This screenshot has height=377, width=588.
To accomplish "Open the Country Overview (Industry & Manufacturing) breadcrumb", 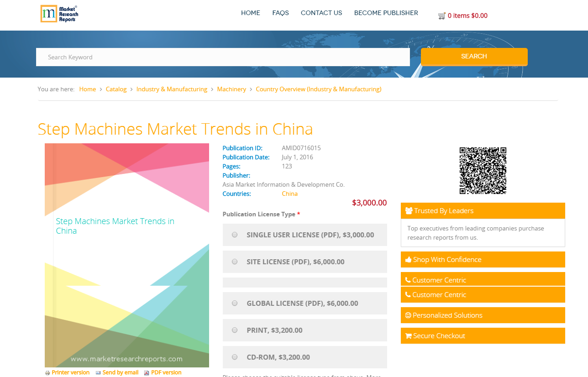I will 319,89.
